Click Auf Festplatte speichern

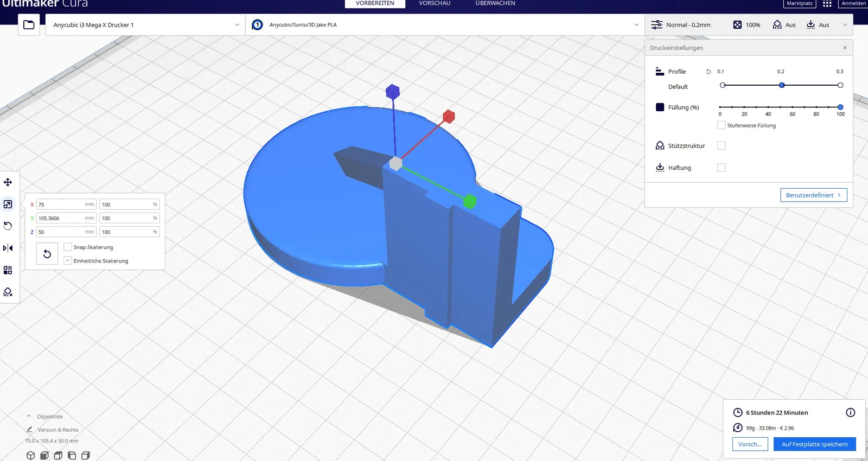click(x=815, y=444)
